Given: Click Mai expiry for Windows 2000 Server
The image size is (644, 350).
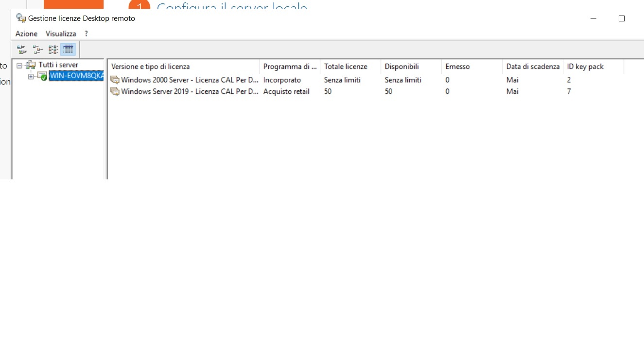Looking at the screenshot, I should click(512, 80).
